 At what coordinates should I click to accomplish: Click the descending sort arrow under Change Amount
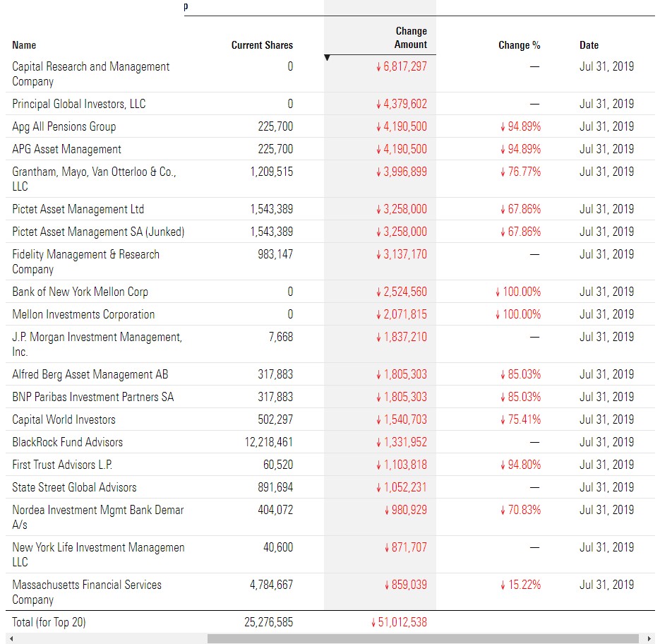tap(327, 57)
